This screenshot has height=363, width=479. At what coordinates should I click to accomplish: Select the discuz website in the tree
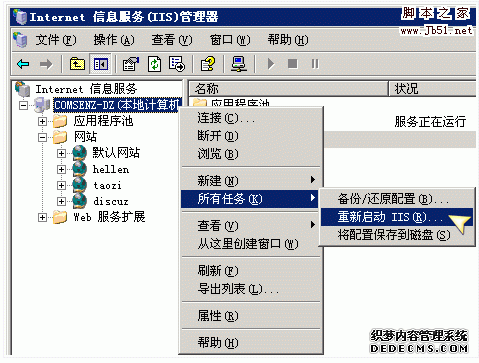coord(111,201)
